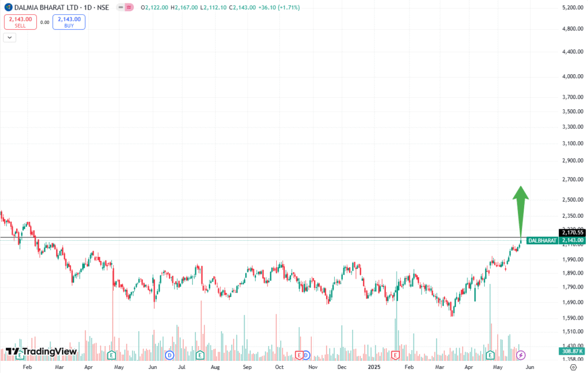Click the pink indicator icon beside NSE
The width and height of the screenshot is (588, 373).
pos(129,7)
